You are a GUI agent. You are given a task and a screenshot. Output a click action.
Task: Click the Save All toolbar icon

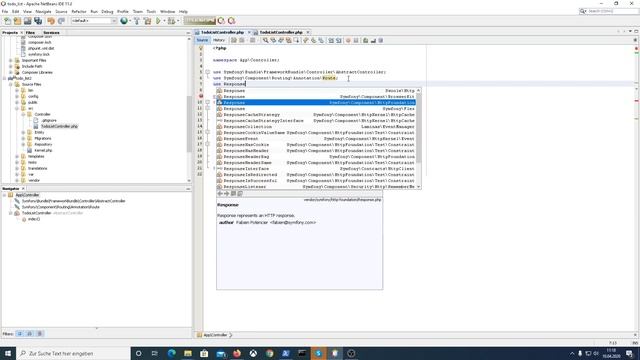tap(38, 21)
